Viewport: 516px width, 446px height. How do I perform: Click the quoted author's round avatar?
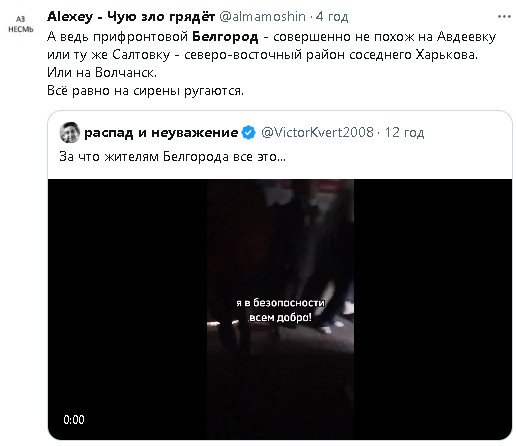click(x=70, y=132)
